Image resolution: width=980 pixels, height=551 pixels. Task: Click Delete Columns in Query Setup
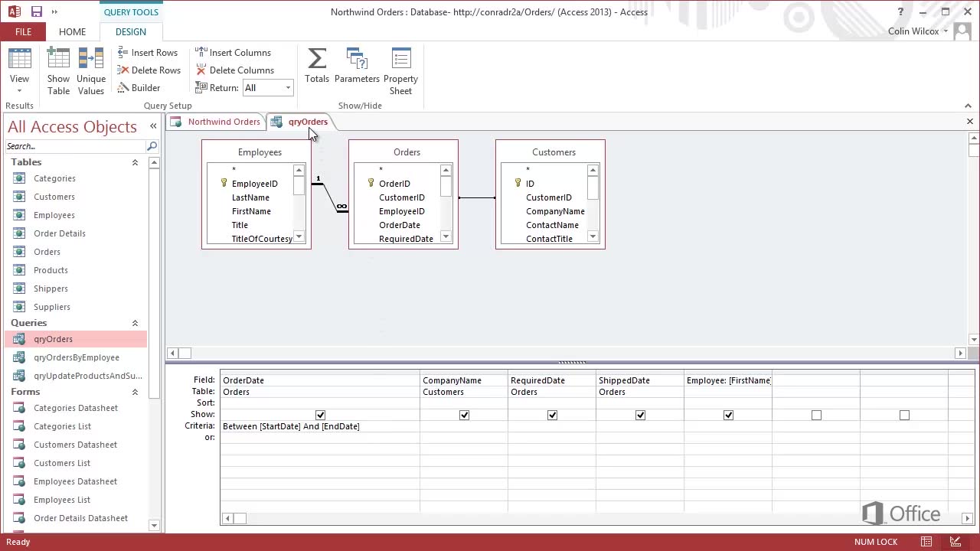pyautogui.click(x=234, y=70)
